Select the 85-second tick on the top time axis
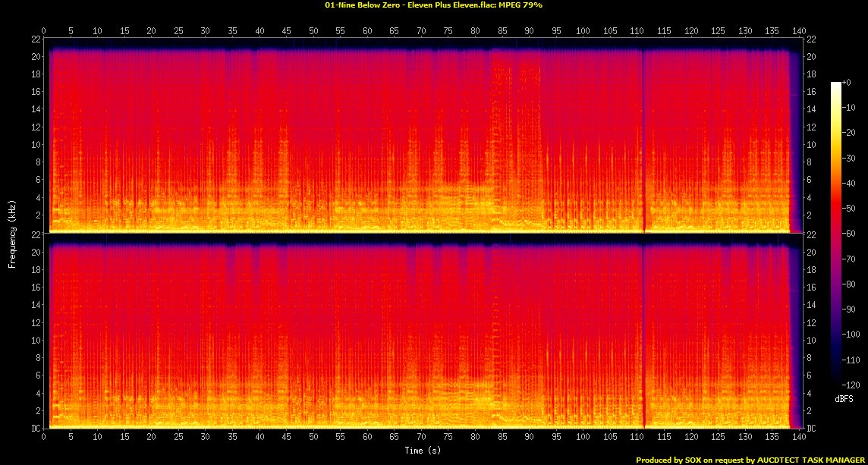This screenshot has height=465, width=868. (502, 32)
